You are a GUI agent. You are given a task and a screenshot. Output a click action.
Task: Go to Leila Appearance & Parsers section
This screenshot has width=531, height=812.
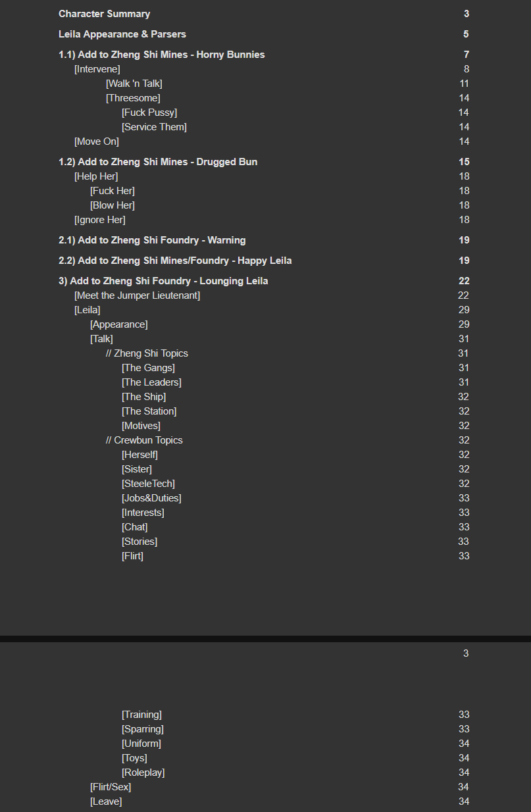pos(122,34)
